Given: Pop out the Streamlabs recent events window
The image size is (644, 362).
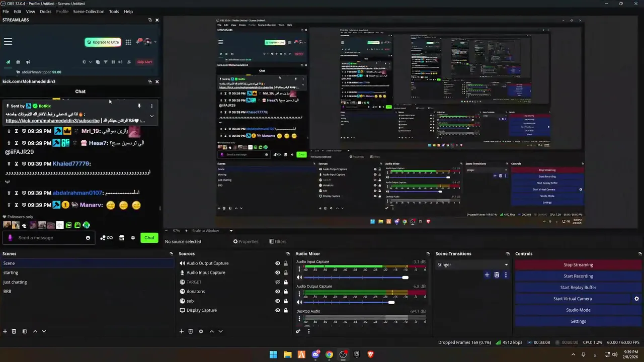Looking at the screenshot, I should (x=98, y=62).
